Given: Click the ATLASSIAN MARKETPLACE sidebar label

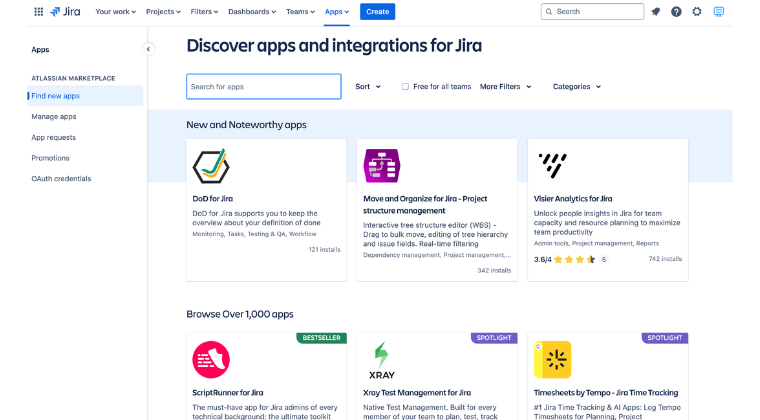Looking at the screenshot, I should coord(73,78).
